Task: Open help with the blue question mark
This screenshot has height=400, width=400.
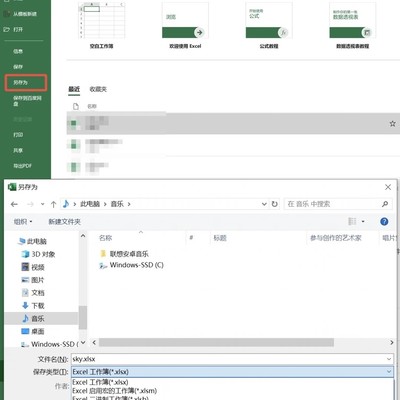Action: 384,221
